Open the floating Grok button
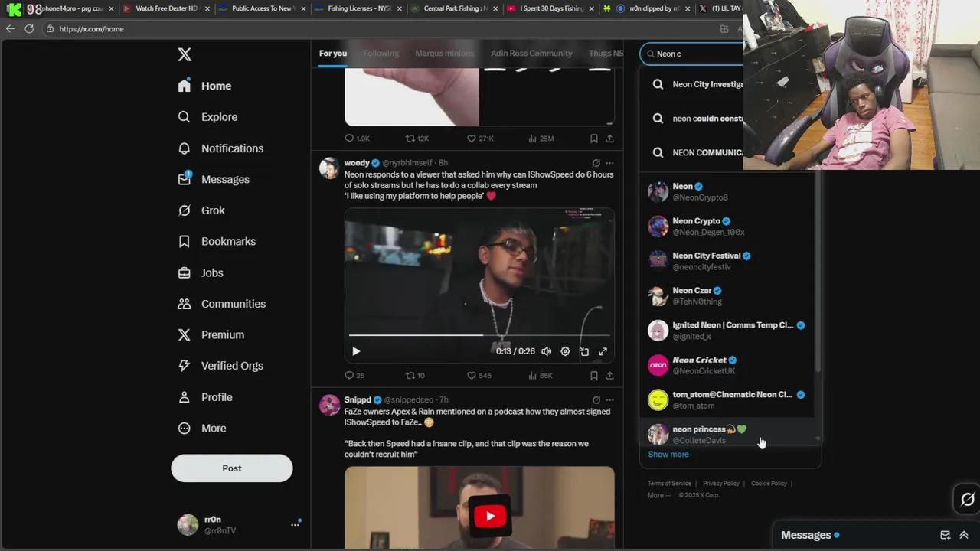 tap(968, 500)
